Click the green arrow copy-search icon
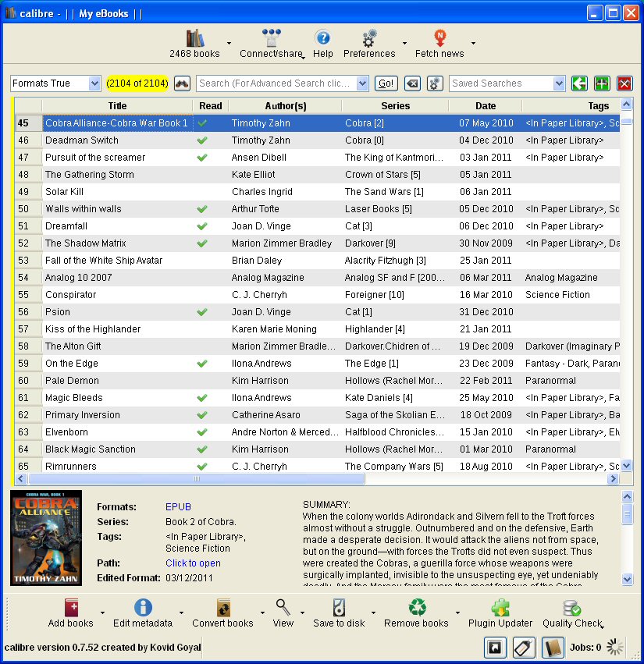The height and width of the screenshot is (664, 644). tap(579, 83)
